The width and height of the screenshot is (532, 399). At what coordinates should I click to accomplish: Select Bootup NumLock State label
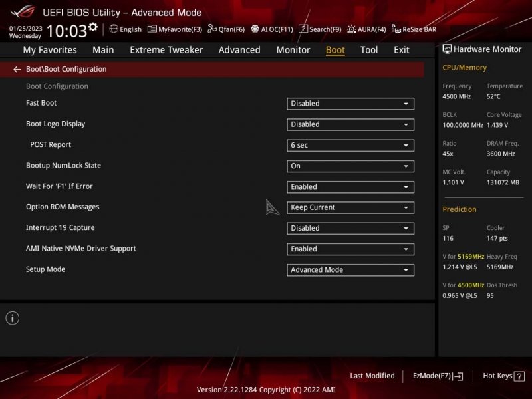(x=63, y=166)
